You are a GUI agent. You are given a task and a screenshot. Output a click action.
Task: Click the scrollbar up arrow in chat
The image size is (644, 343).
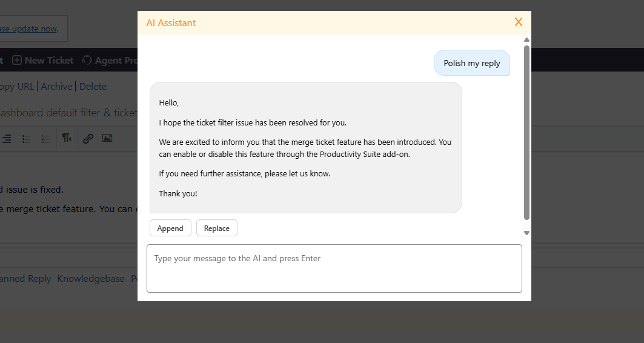[526, 41]
